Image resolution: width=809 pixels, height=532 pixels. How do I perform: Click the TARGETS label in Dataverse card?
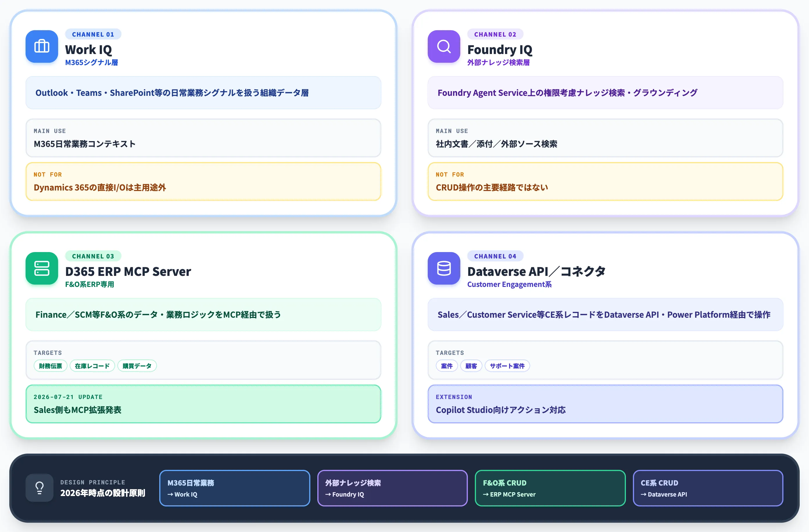pos(450,353)
